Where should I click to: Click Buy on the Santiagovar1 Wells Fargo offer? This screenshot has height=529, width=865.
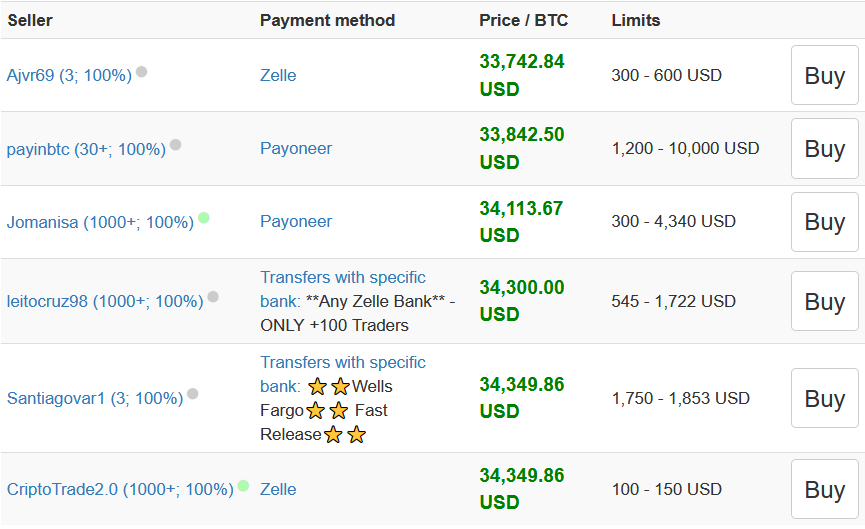[x=824, y=398]
